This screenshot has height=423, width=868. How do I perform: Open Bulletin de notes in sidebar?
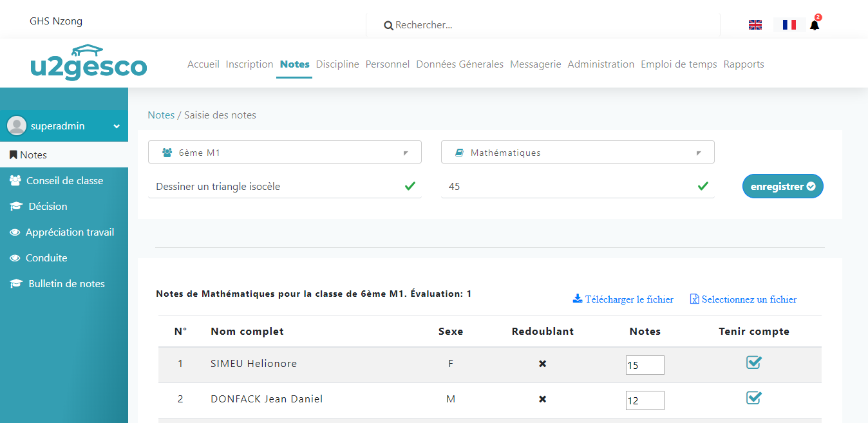(64, 284)
